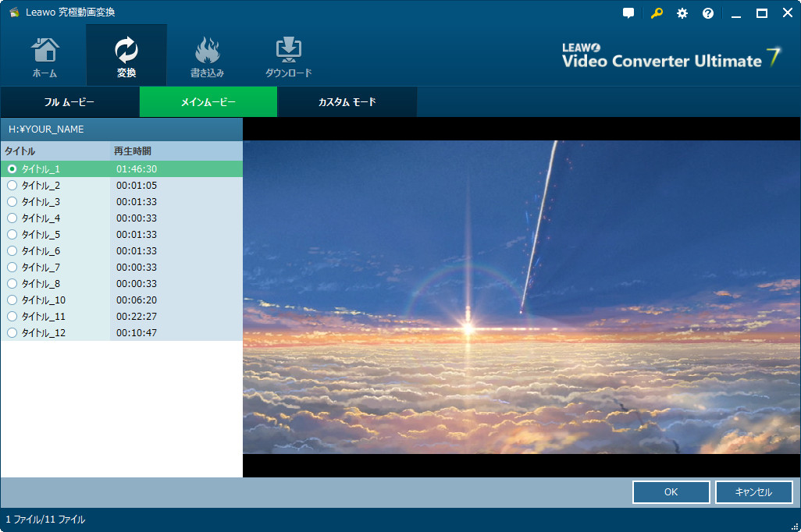Click duration 00:06:20 of タイトル_10
This screenshot has height=532, width=801.
pyautogui.click(x=137, y=300)
